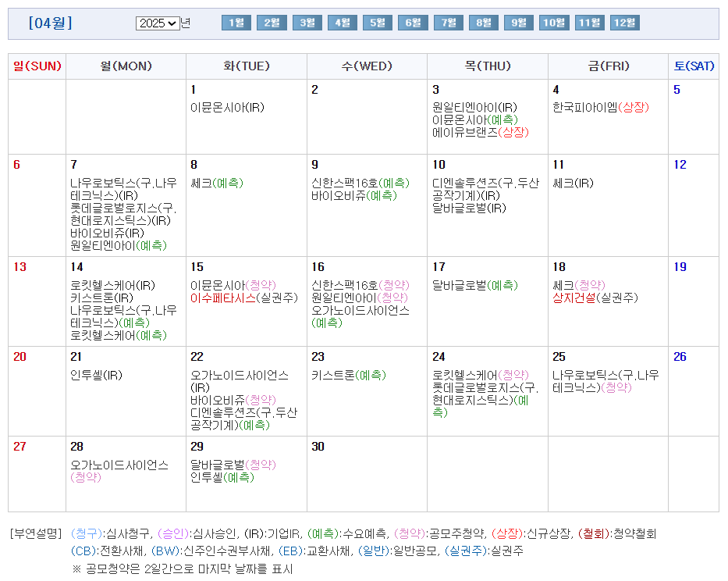Viewport: 728px width, 581px height.
Task: Open the 2025 year dropdown
Action: click(x=158, y=23)
